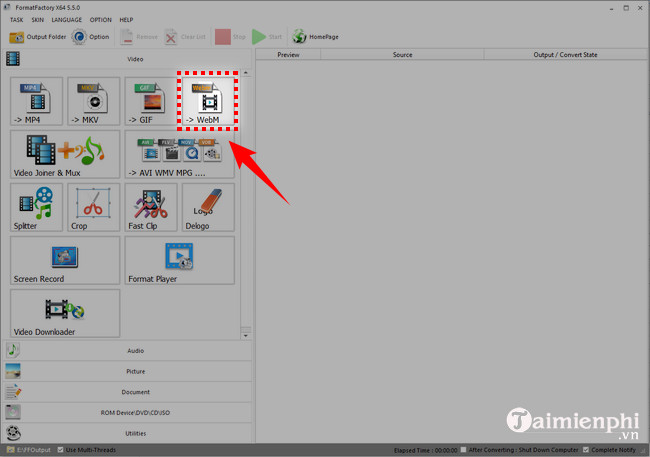Image resolution: width=650 pixels, height=457 pixels.
Task: Open Video Joiner & Mux tool
Action: coord(65,154)
